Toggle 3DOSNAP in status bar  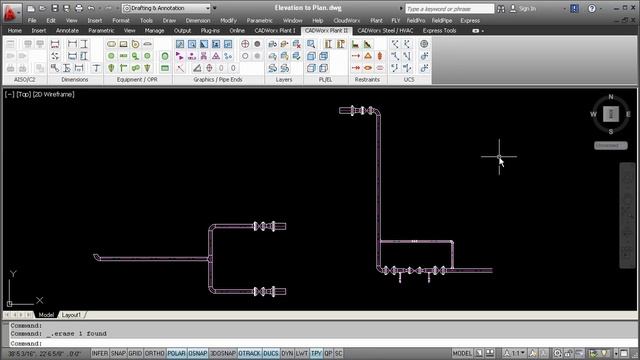pyautogui.click(x=223, y=353)
